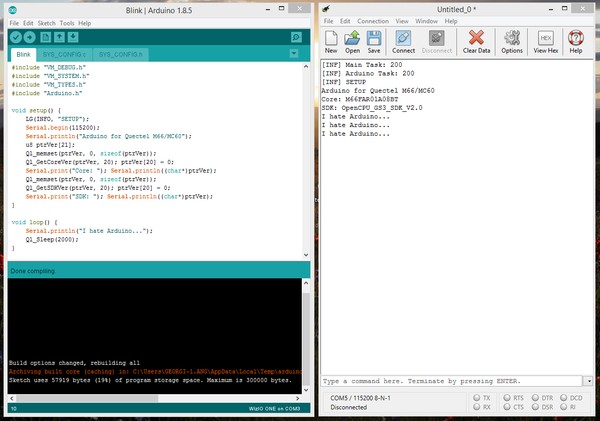The height and width of the screenshot is (421, 600).
Task: Click the New sketch icon in Arduino
Action: point(46,37)
